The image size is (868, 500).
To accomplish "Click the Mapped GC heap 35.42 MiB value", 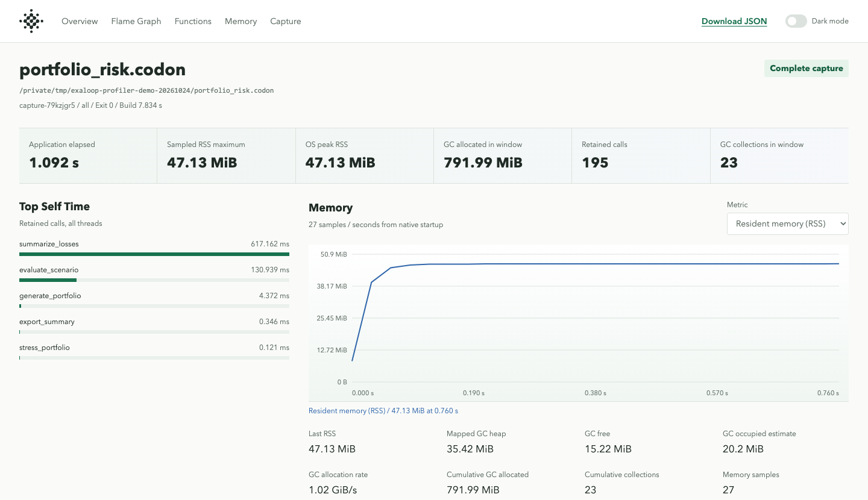I will [x=470, y=449].
